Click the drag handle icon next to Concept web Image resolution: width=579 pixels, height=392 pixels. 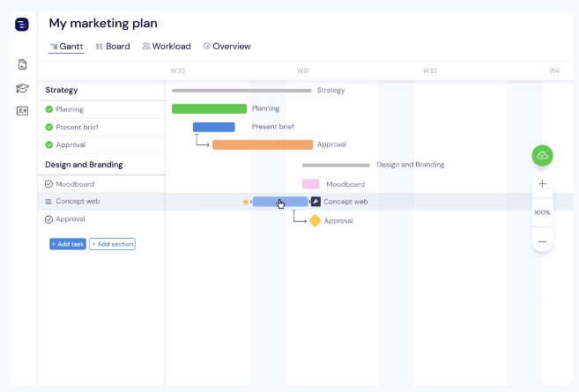(x=49, y=202)
